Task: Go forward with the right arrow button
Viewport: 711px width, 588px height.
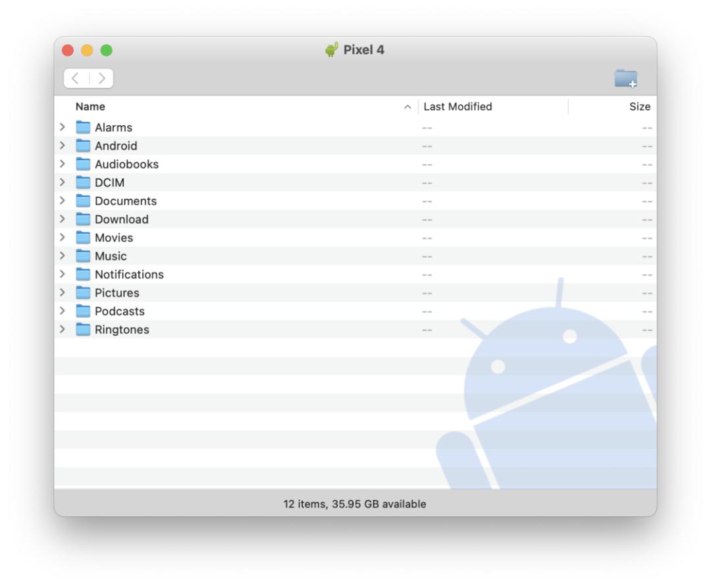Action: [101, 78]
